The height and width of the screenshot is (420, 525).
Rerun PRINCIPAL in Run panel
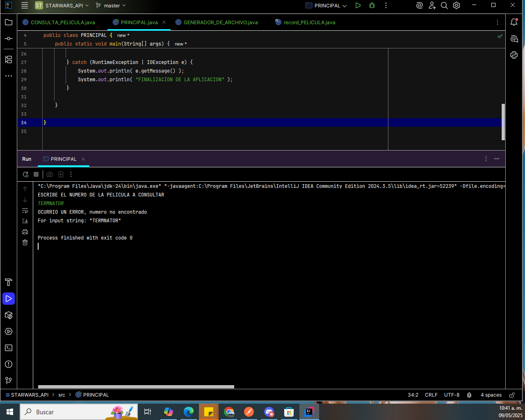25,174
